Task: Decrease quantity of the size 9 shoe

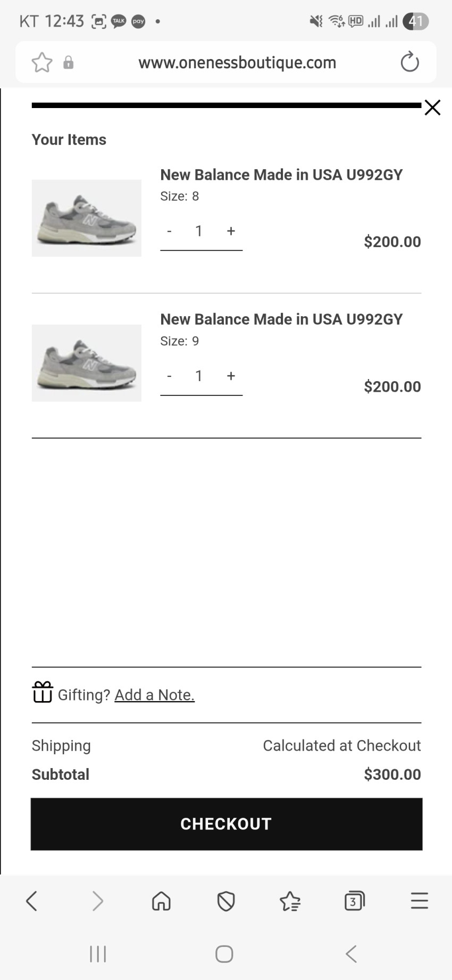Action: click(169, 376)
